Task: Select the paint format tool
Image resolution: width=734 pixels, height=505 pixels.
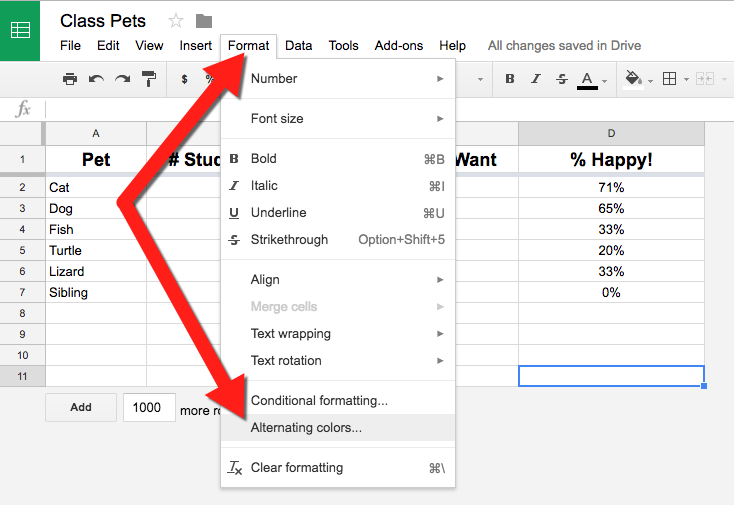Action: tap(148, 79)
